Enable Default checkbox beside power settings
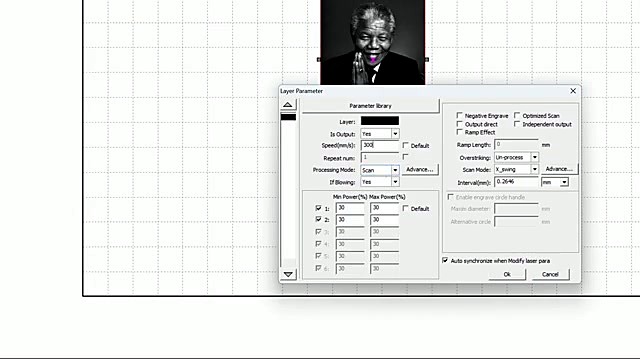Image resolution: width=640 pixels, height=360 pixels. coord(405,209)
